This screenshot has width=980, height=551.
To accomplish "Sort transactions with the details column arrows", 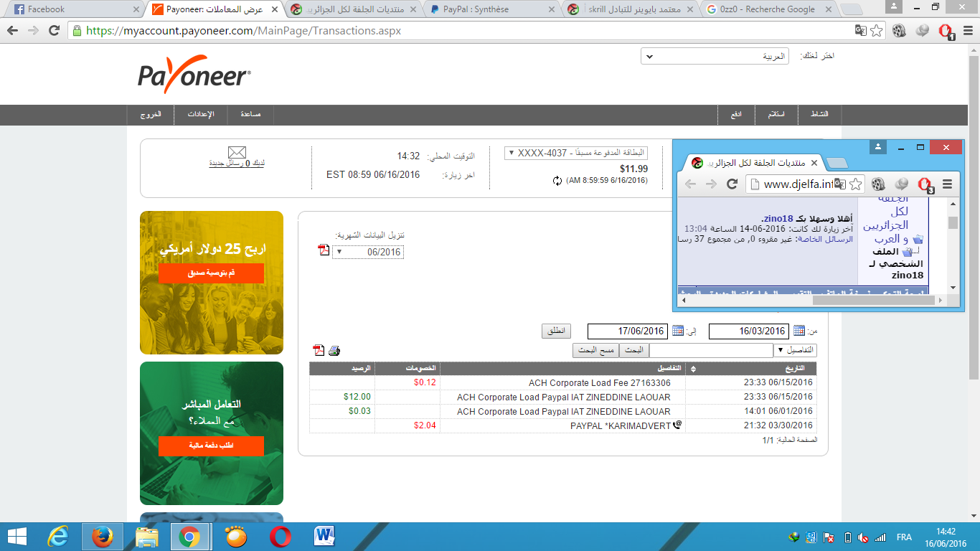I will tap(692, 369).
